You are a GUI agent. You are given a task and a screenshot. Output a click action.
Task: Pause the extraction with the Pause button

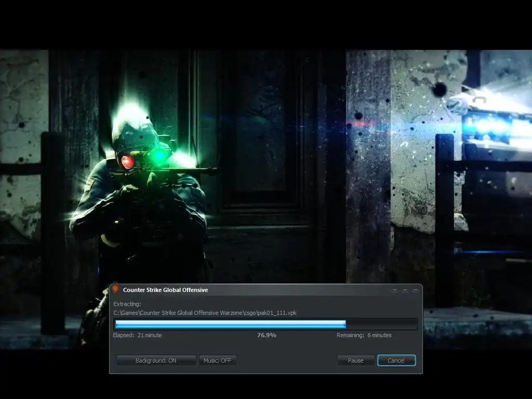click(x=355, y=361)
